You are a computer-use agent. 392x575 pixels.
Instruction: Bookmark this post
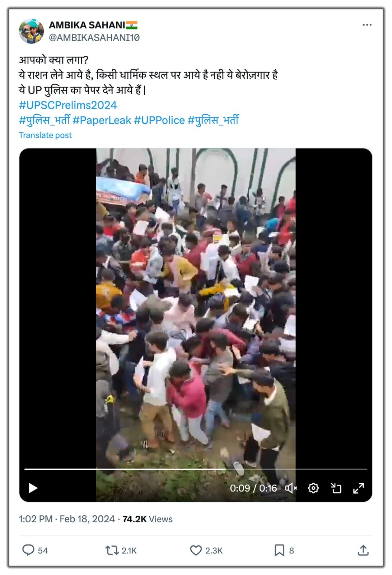pos(279,550)
